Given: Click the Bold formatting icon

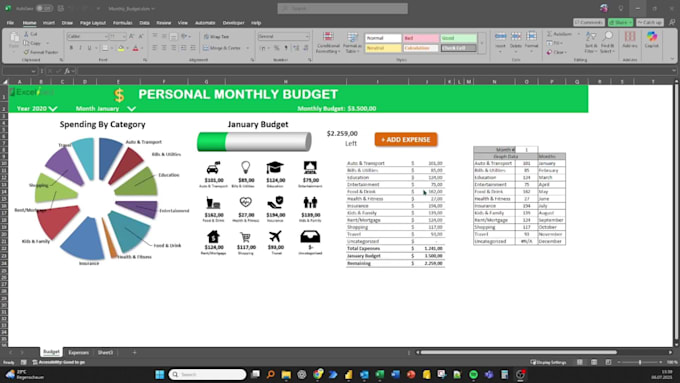Looking at the screenshot, I should pos(72,48).
